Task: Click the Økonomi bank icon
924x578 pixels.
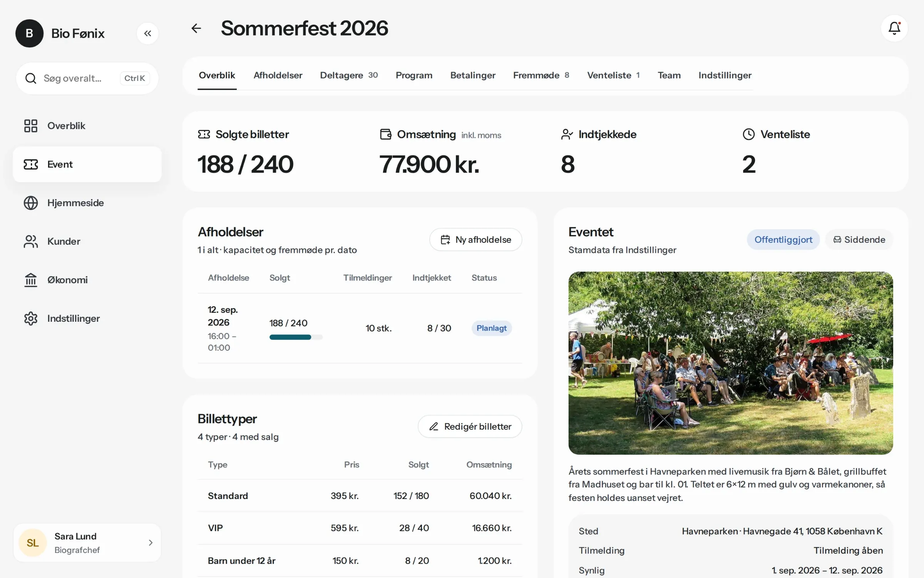Action: (x=31, y=280)
